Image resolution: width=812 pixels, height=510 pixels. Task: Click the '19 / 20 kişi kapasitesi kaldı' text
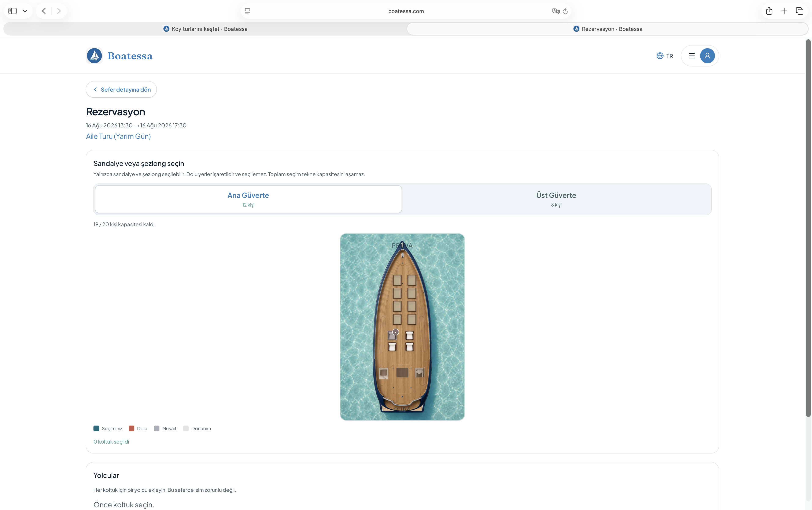click(124, 224)
